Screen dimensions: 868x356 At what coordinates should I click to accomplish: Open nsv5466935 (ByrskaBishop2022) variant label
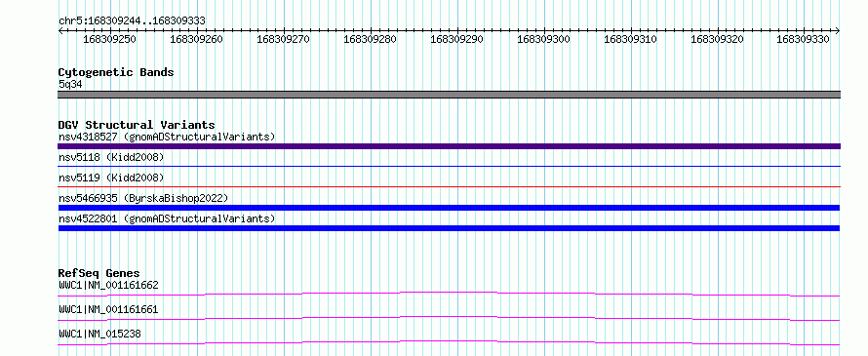pos(143,198)
